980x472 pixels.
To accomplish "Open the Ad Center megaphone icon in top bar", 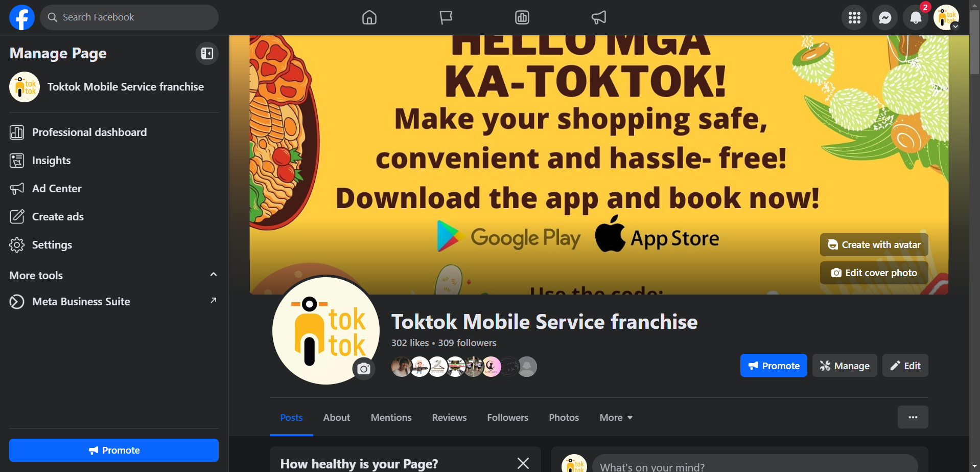I will tap(599, 17).
